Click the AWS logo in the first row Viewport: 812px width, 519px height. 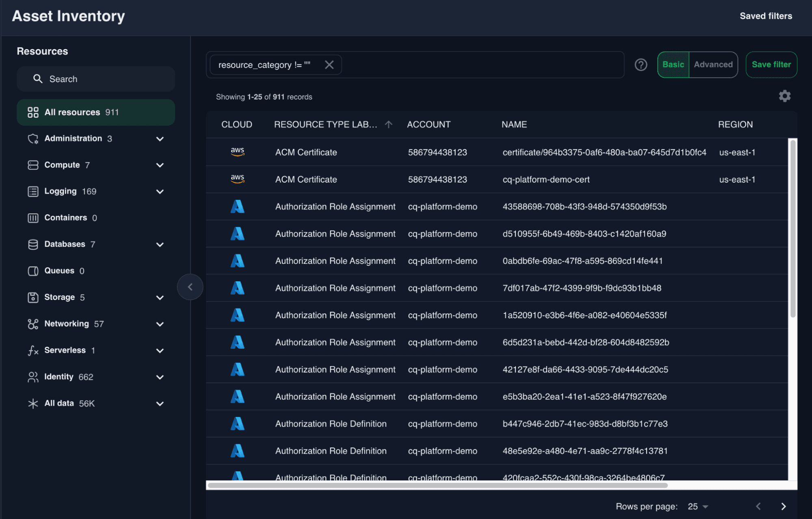tap(237, 152)
